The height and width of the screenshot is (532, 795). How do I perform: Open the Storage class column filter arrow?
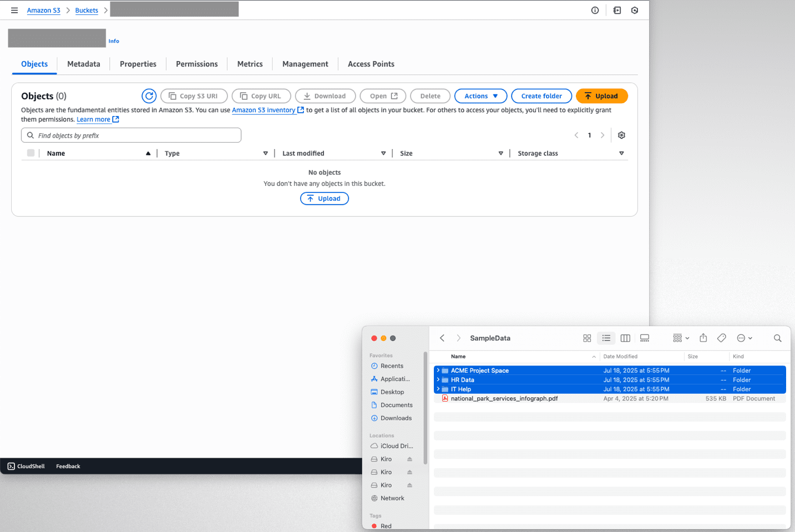621,154
